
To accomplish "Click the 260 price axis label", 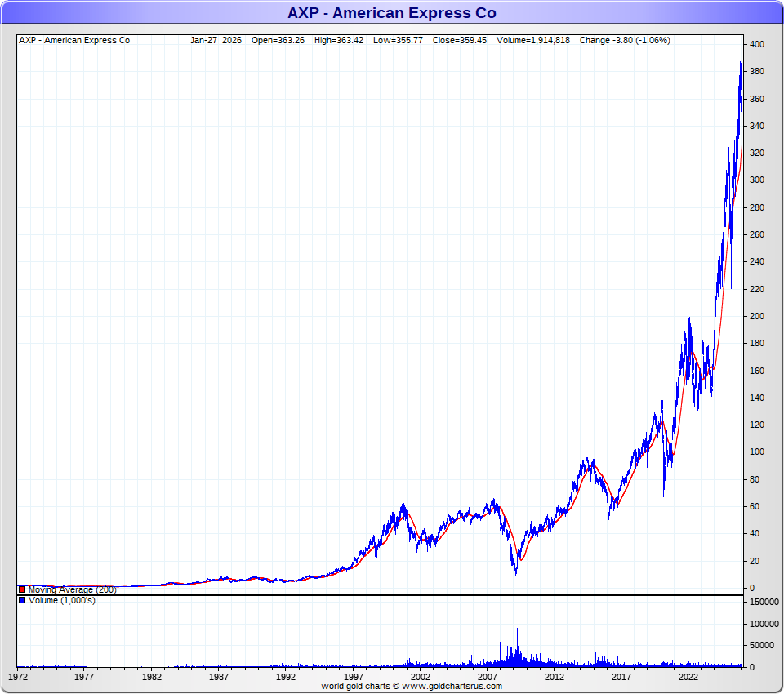I will (x=757, y=234).
